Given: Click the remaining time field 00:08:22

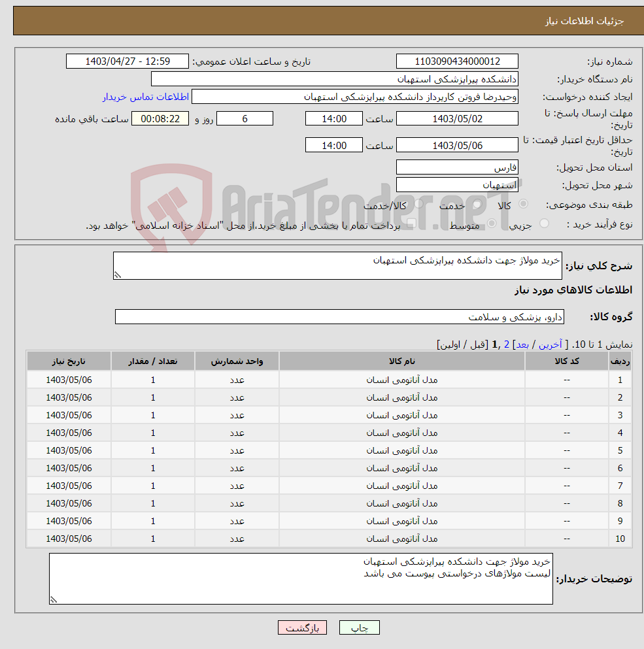Looking at the screenshot, I should pos(160,119).
